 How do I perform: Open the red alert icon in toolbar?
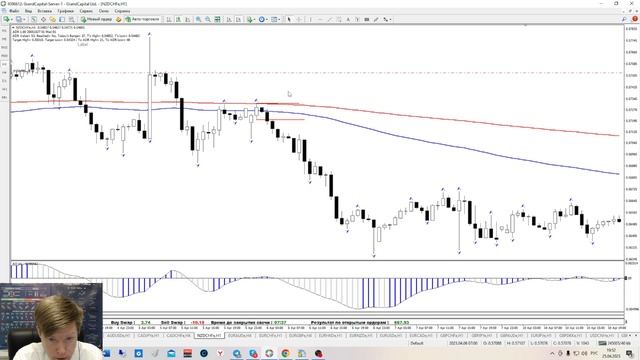(x=635, y=19)
